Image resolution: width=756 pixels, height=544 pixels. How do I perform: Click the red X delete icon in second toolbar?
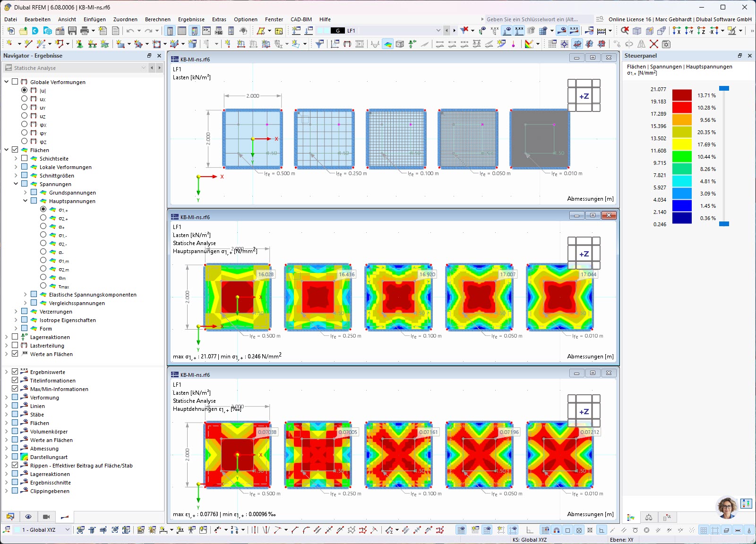pyautogui.click(x=654, y=44)
